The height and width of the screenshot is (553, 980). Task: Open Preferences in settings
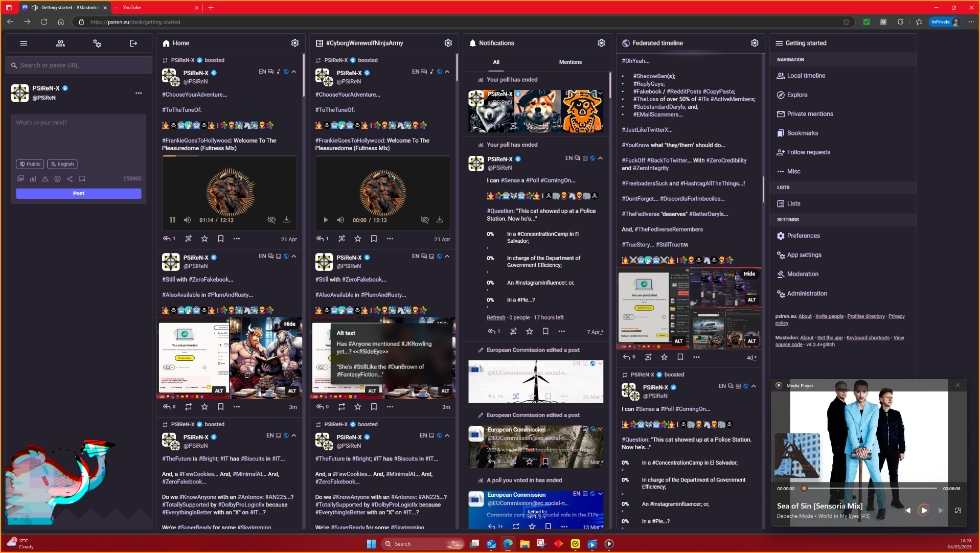798,236
